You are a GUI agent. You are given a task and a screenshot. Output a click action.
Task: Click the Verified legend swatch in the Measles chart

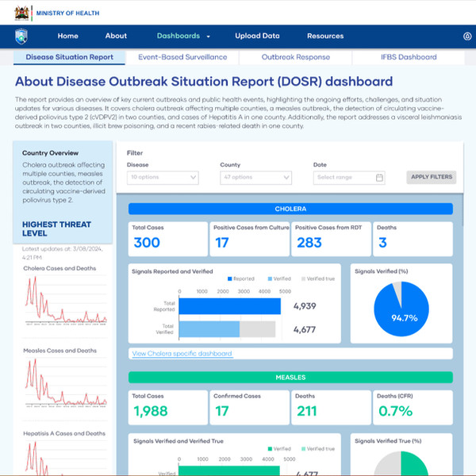(x=270, y=449)
